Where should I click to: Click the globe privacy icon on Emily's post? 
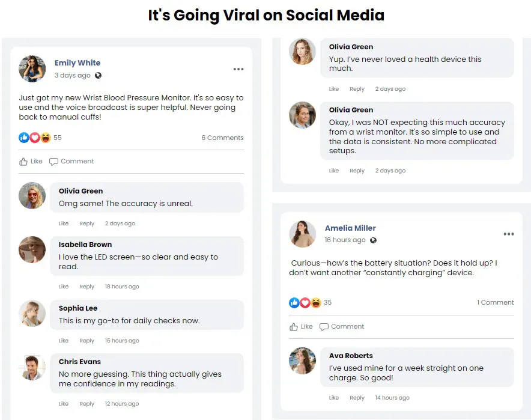click(99, 76)
